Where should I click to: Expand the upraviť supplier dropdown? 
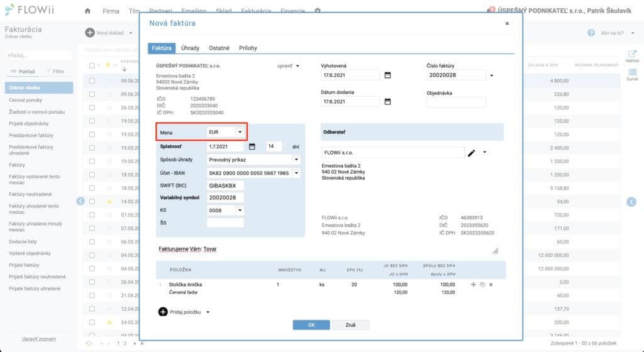coord(297,66)
